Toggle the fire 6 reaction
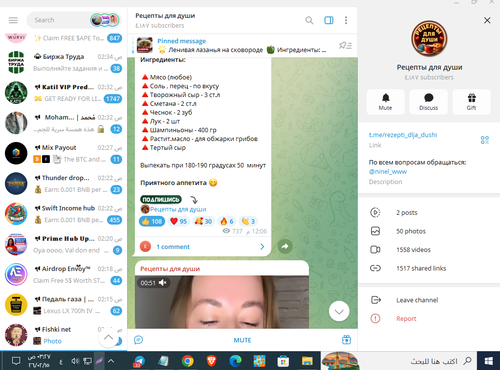 tap(227, 221)
